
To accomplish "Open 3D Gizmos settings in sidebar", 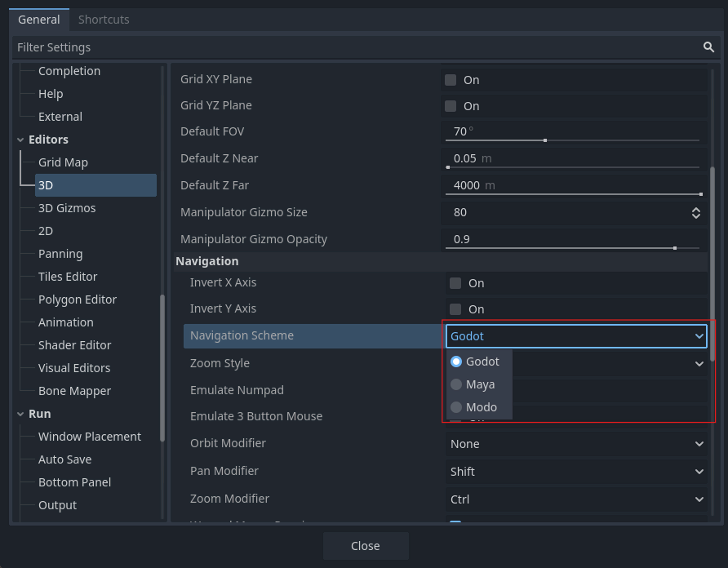I will [x=67, y=208].
